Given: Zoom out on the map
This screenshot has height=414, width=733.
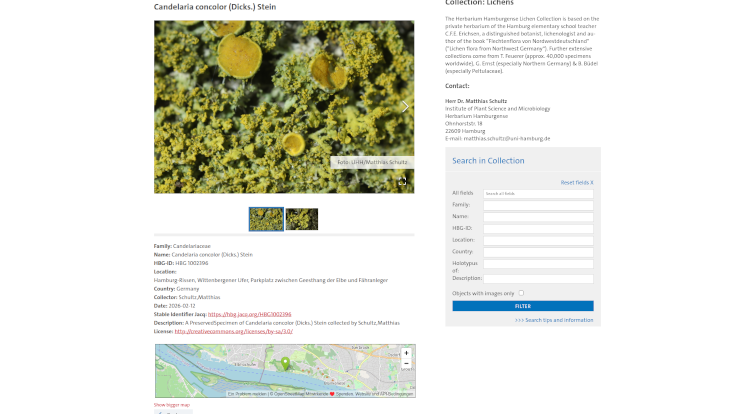Looking at the screenshot, I should [406, 364].
